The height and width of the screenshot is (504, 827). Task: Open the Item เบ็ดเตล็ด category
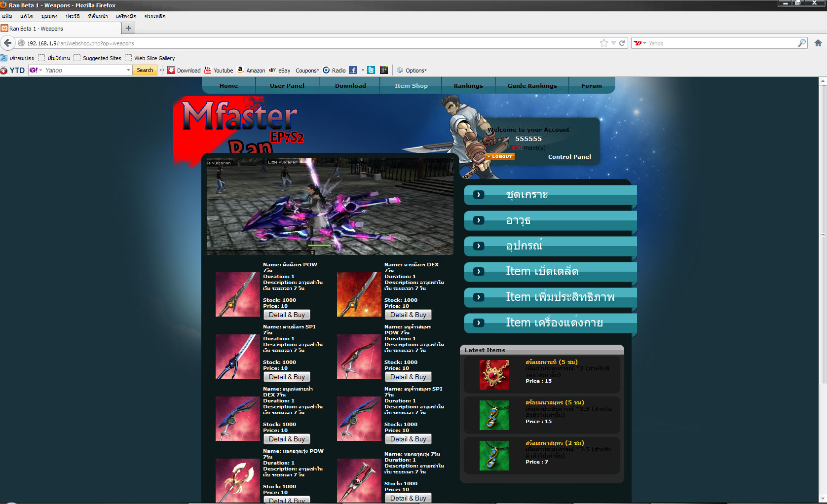pyautogui.click(x=550, y=272)
